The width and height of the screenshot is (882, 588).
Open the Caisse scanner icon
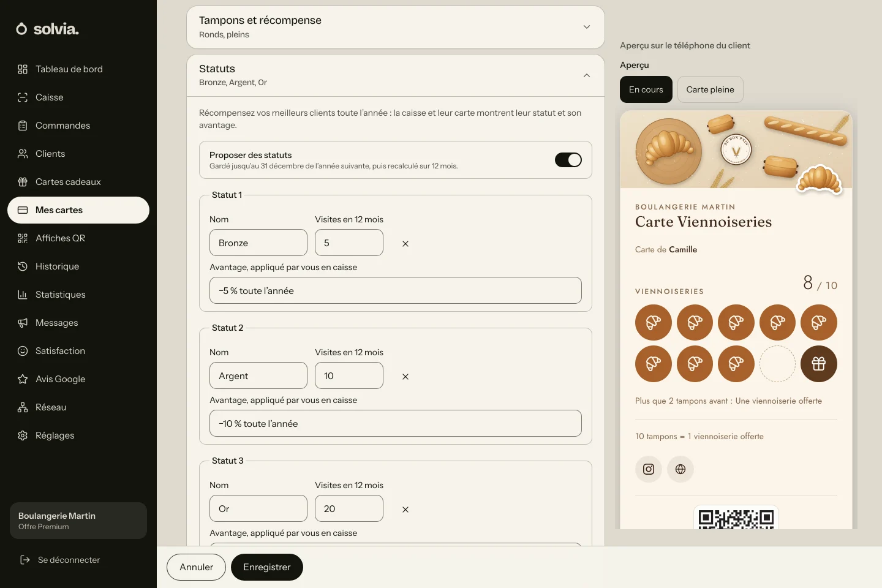pyautogui.click(x=23, y=97)
